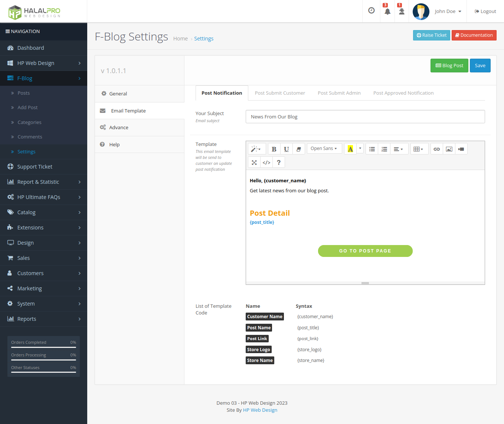Open the notifications bell icon
Screen dimensions: 504x424
tap(387, 11)
